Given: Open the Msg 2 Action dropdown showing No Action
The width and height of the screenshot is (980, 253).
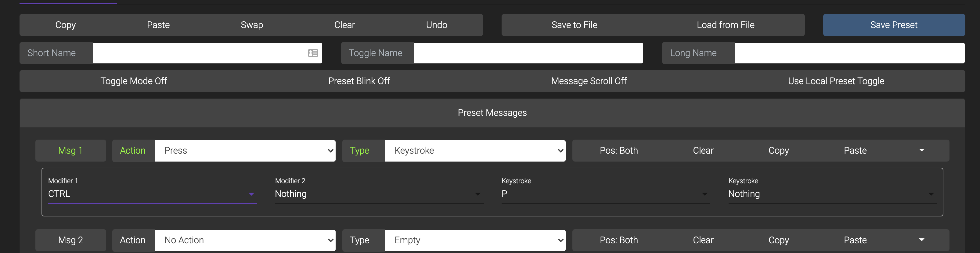Looking at the screenshot, I should [245, 241].
